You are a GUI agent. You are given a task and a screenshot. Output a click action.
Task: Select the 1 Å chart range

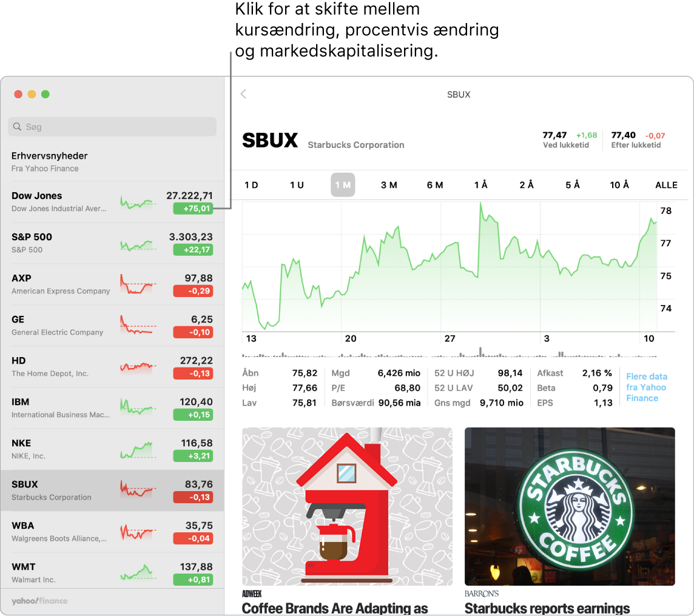pyautogui.click(x=481, y=185)
